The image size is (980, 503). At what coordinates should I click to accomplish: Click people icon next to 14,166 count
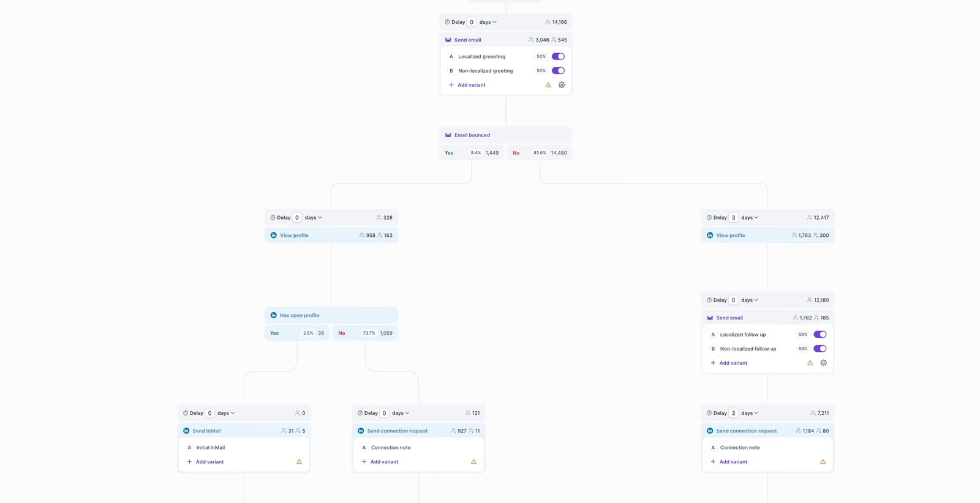click(548, 22)
